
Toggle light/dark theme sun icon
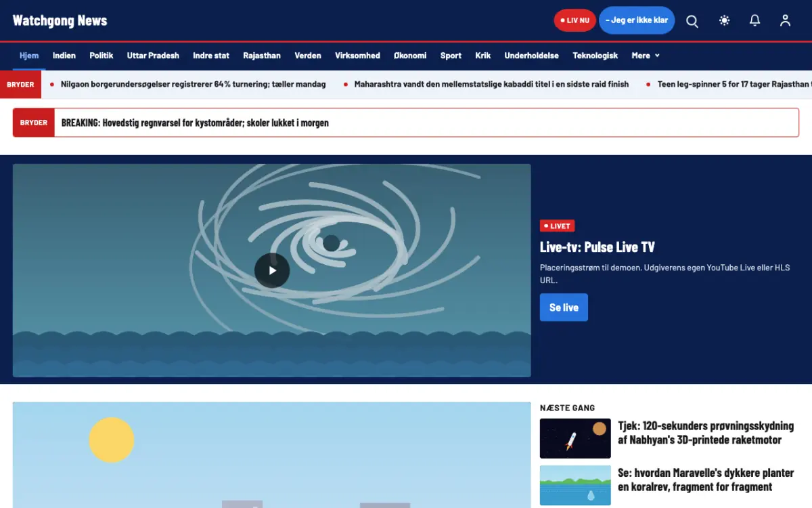tap(725, 20)
